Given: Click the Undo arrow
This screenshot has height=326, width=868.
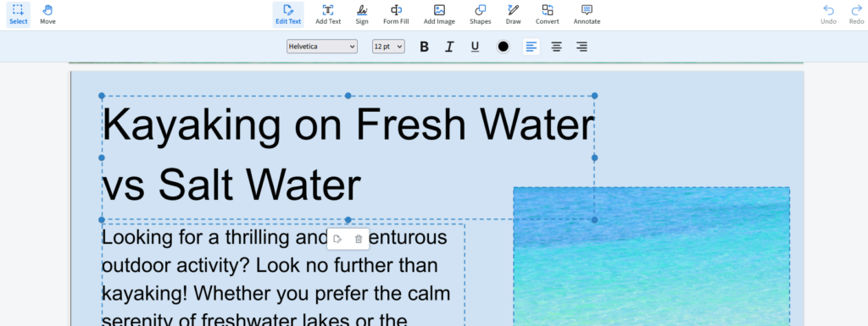Looking at the screenshot, I should point(828,15).
